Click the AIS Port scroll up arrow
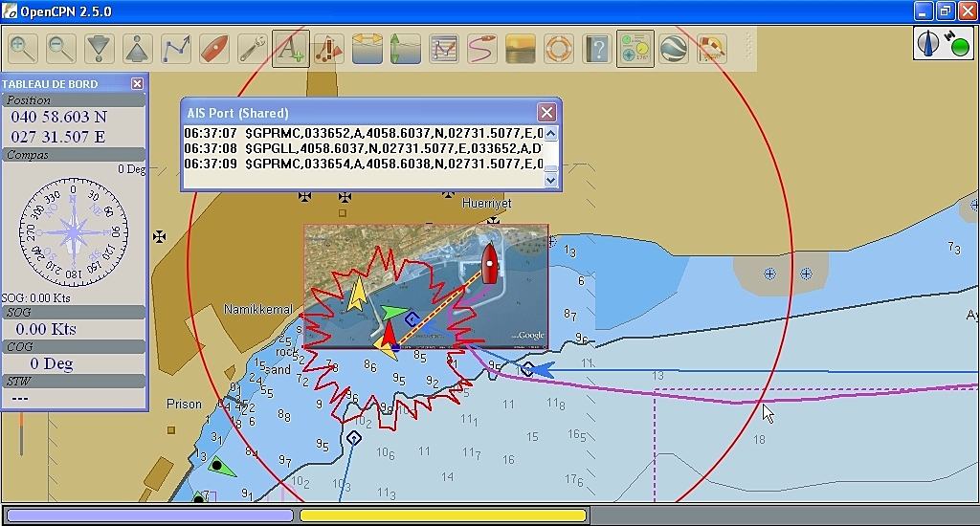This screenshot has height=526, width=980. 550,133
